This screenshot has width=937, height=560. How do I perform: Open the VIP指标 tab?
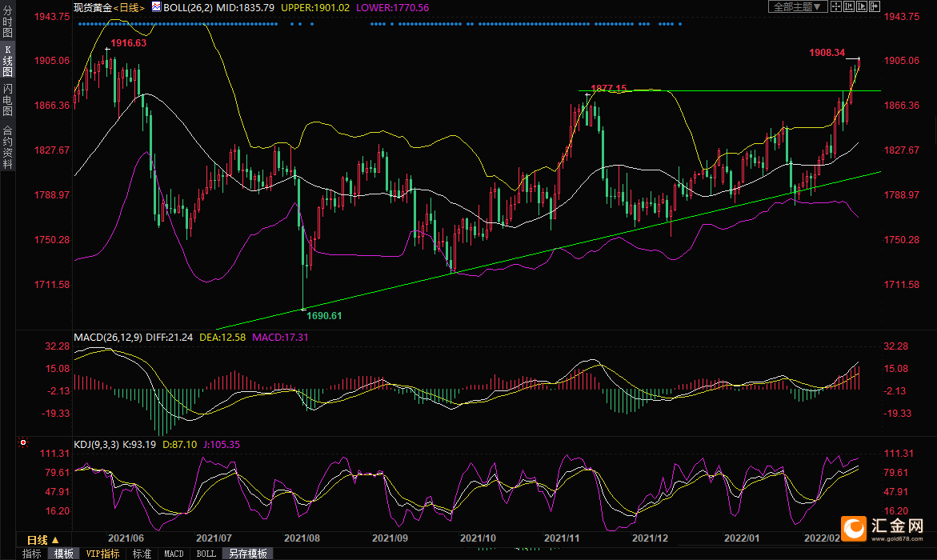[x=102, y=554]
